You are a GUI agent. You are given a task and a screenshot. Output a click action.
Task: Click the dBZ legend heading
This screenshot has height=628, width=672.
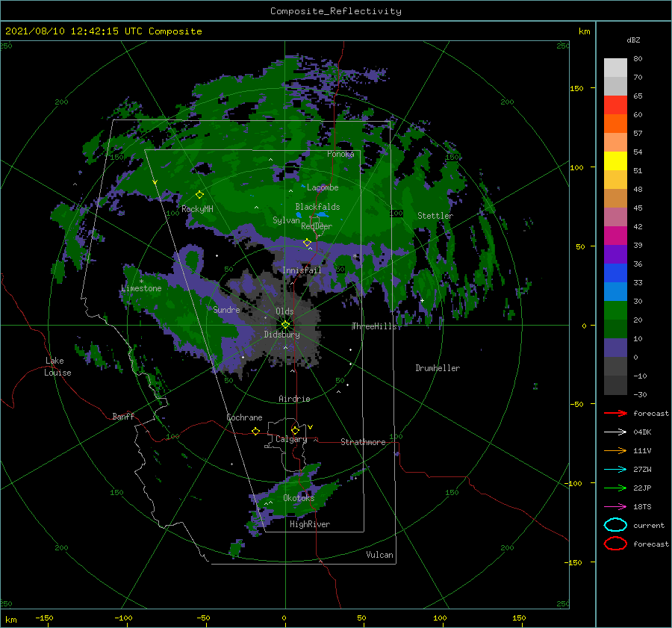[x=633, y=40]
